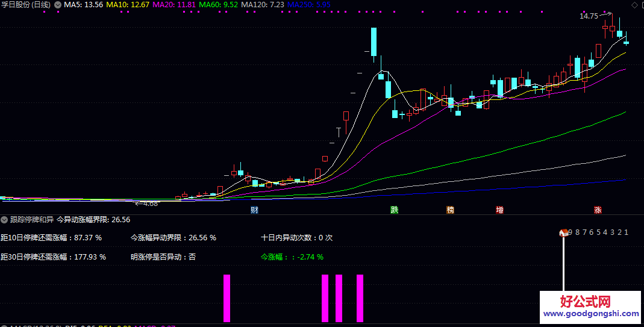644x327 pixels.
Task: Click the 跟踪停牌和异 indicator name
Action: 31,220
